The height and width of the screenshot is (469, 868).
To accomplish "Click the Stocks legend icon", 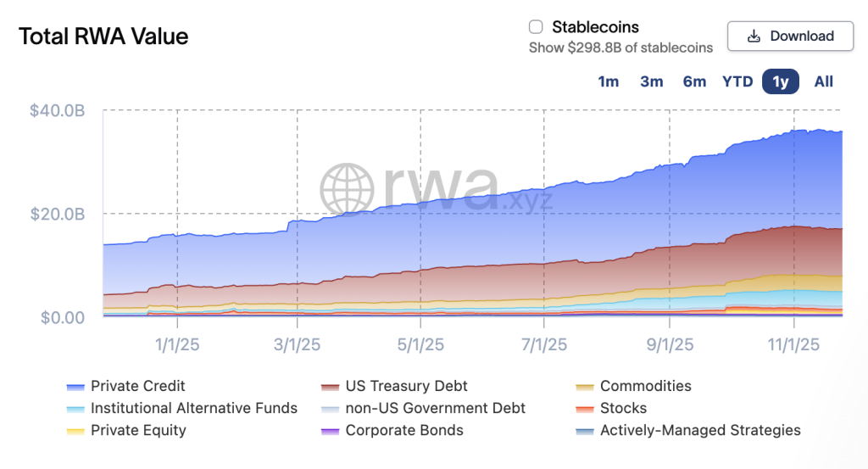I will click(x=585, y=409).
